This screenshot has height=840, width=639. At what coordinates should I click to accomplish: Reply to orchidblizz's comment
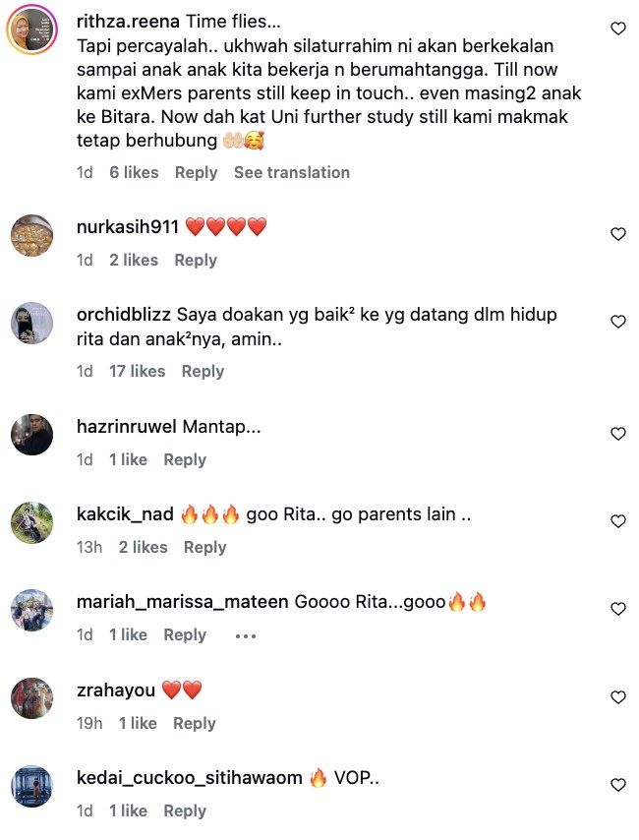[x=203, y=371]
